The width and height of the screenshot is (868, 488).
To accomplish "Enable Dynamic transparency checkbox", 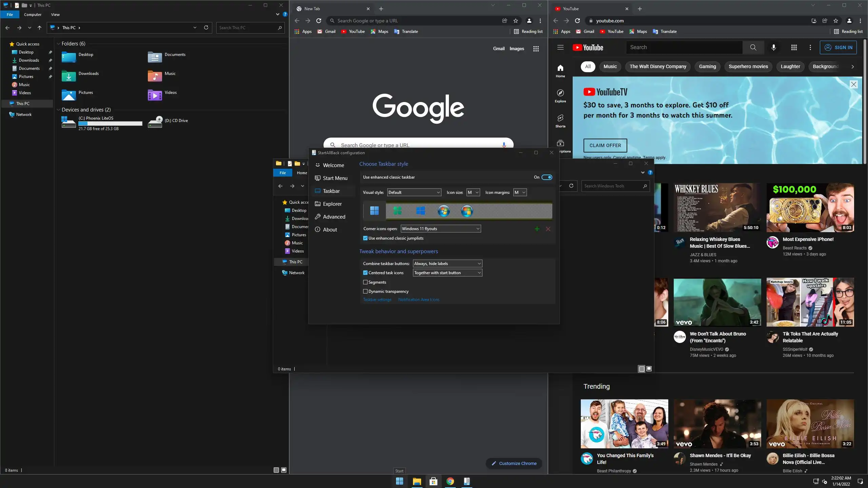I will click(365, 291).
